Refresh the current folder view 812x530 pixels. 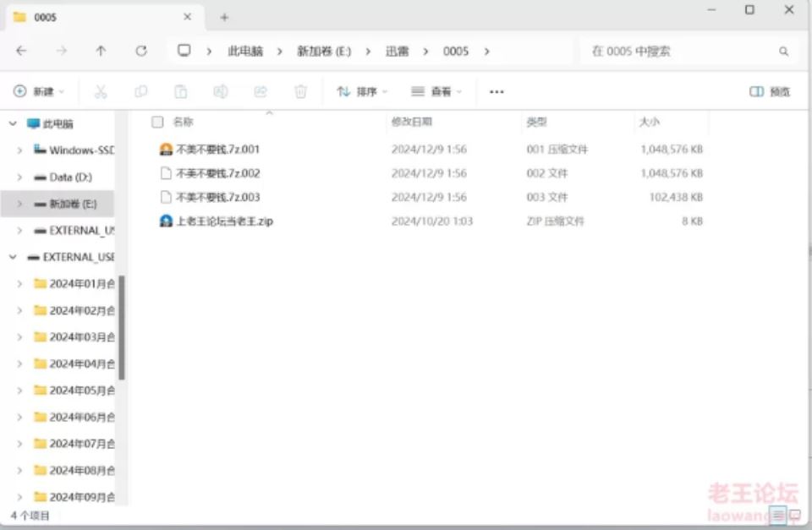pos(141,51)
